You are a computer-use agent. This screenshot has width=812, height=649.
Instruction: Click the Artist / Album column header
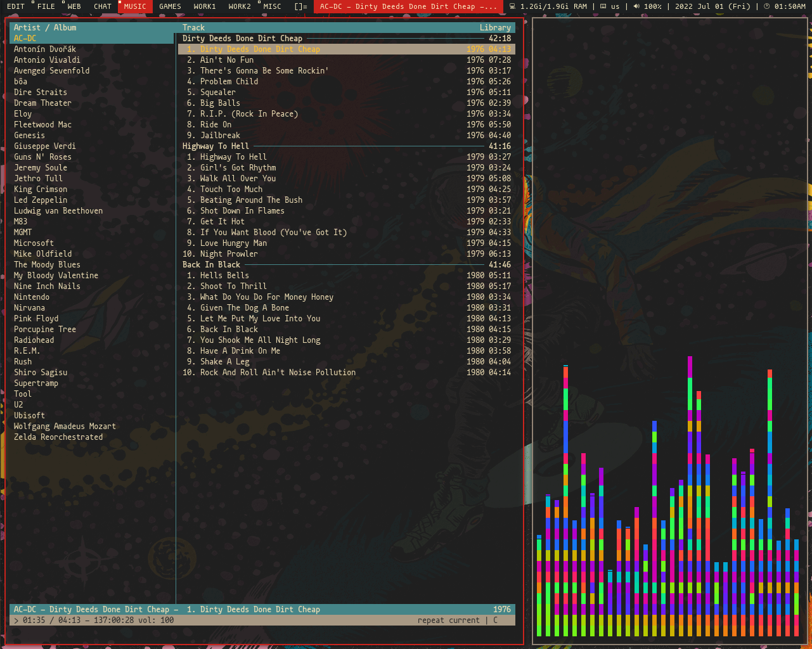coord(45,28)
